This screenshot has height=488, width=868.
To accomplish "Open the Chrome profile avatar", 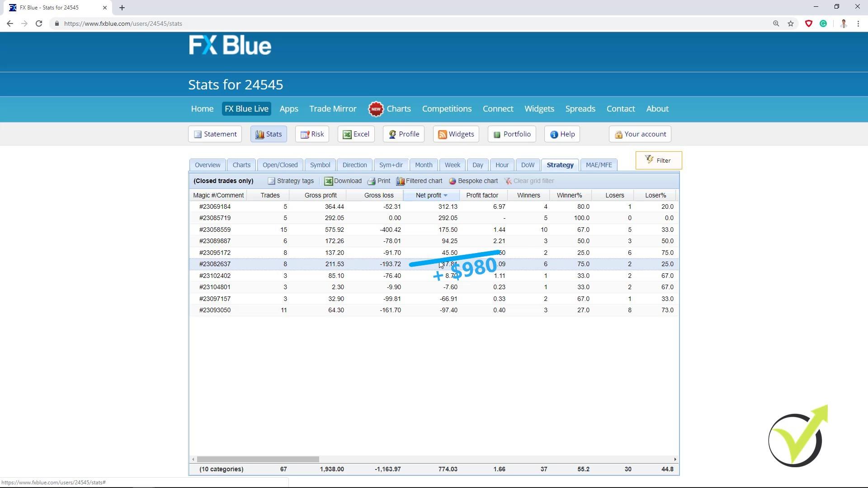I will pos(844,23).
